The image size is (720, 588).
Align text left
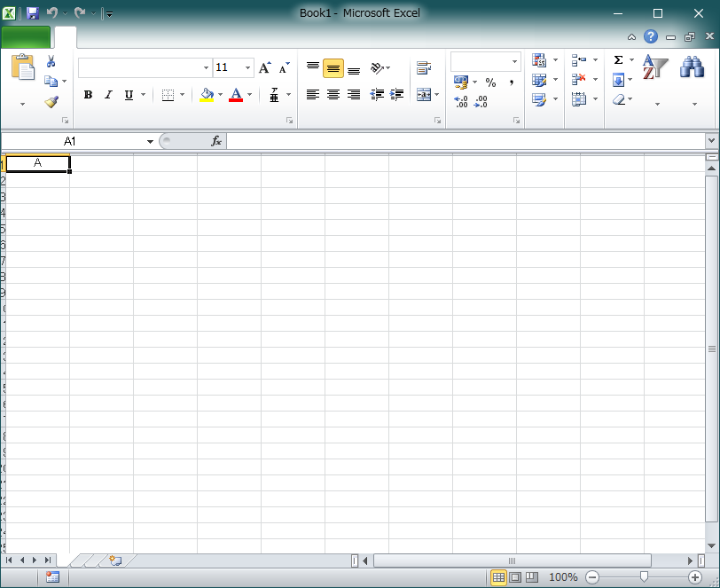coord(313,95)
